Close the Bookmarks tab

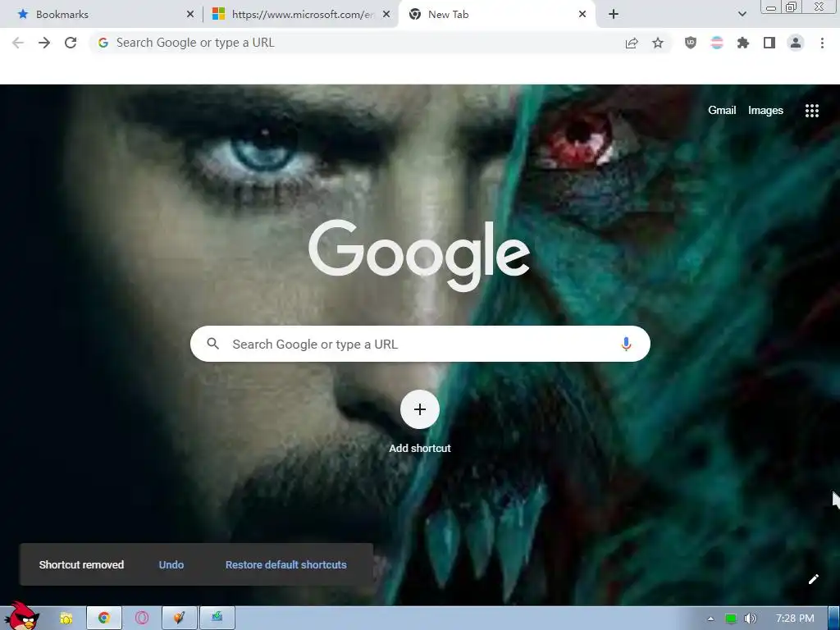click(190, 15)
